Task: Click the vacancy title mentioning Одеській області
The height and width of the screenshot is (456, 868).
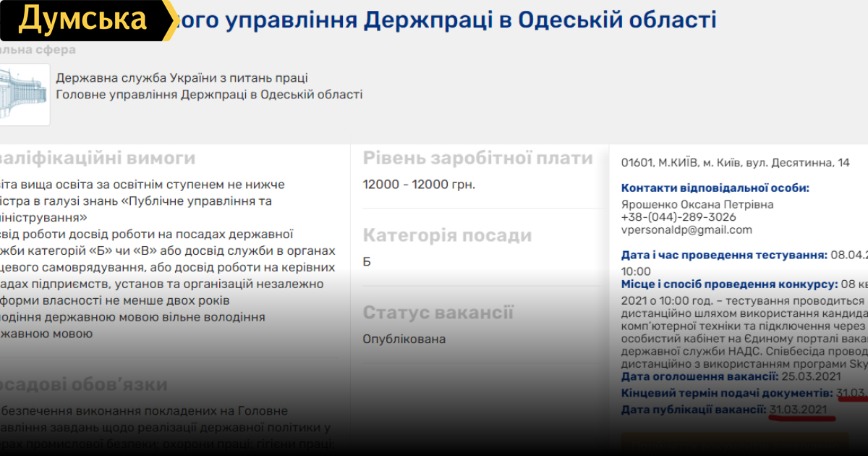Action: tap(448, 20)
